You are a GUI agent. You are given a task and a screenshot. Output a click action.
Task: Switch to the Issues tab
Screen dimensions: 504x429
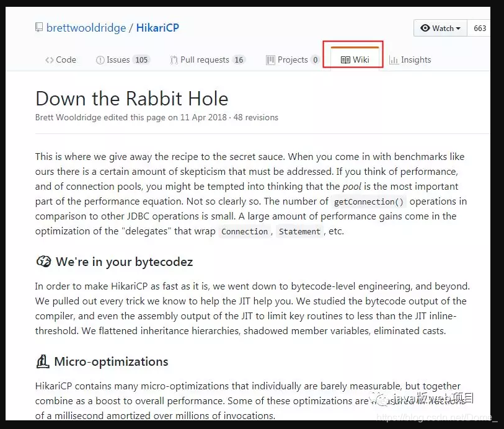[x=123, y=60]
